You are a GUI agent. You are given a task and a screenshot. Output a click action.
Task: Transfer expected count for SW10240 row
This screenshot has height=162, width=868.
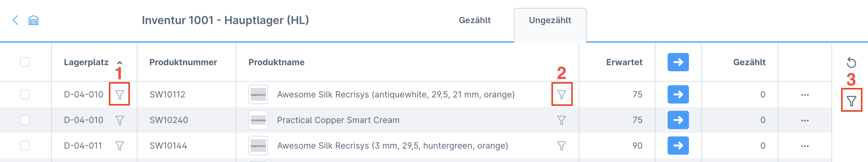click(678, 120)
